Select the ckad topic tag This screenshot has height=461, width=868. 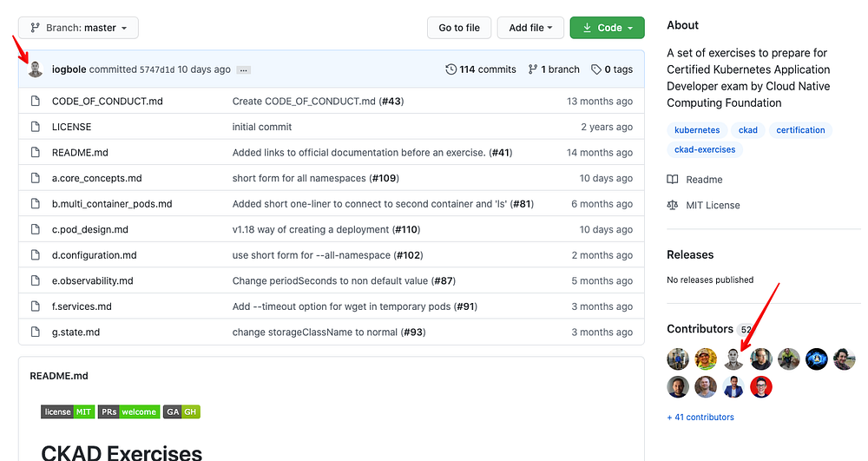point(748,130)
